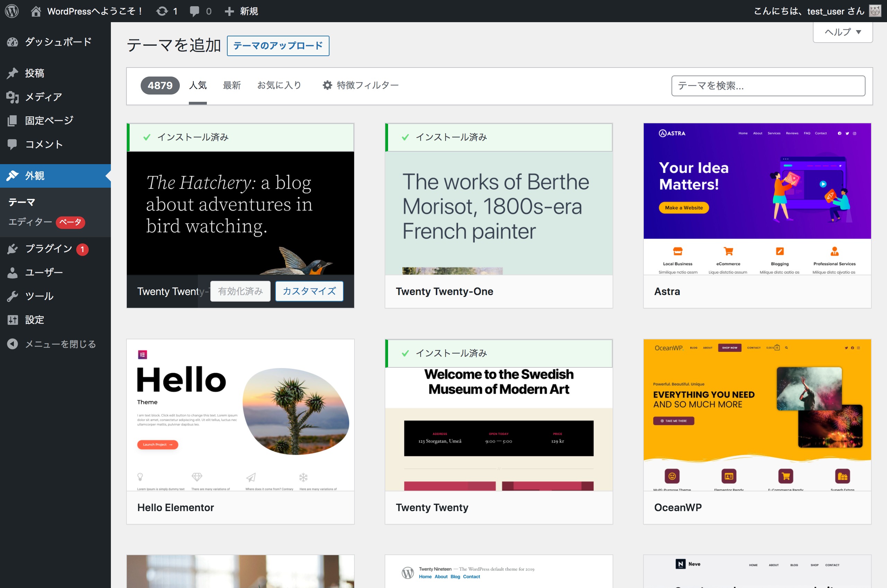Expand 特徴フィルター options
The width and height of the screenshot is (887, 588).
tap(361, 86)
